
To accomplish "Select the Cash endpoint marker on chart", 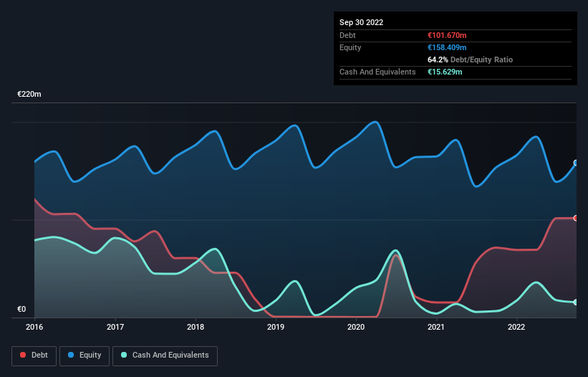I will point(576,302).
